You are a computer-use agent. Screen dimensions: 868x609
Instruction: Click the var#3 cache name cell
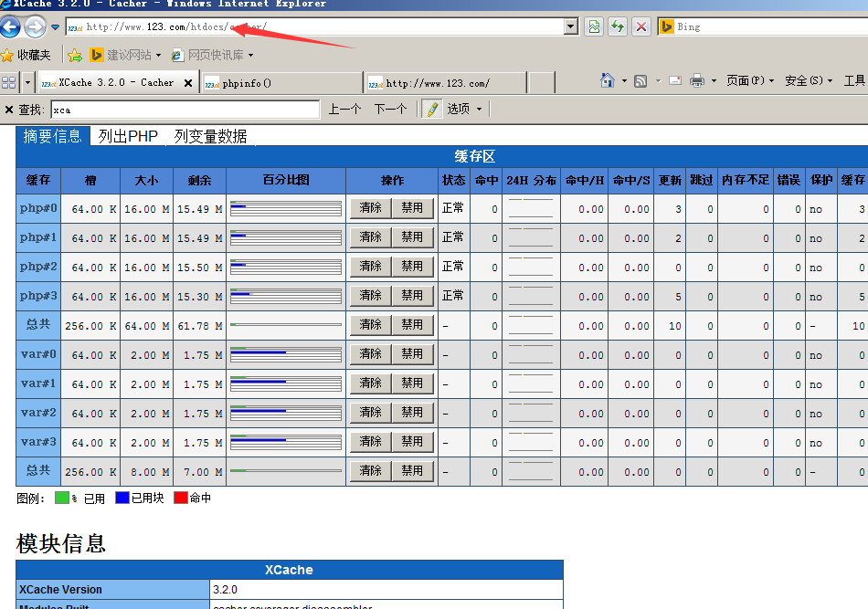(38, 442)
